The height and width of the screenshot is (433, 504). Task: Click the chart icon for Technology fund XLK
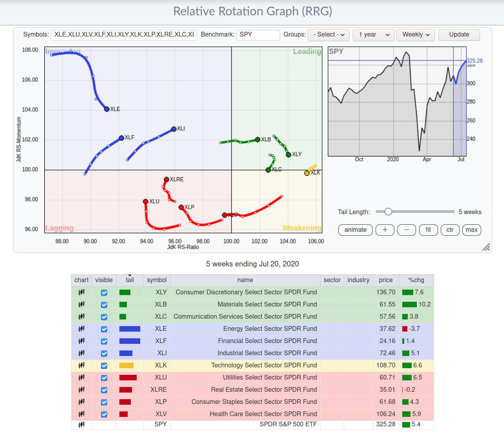81,365
